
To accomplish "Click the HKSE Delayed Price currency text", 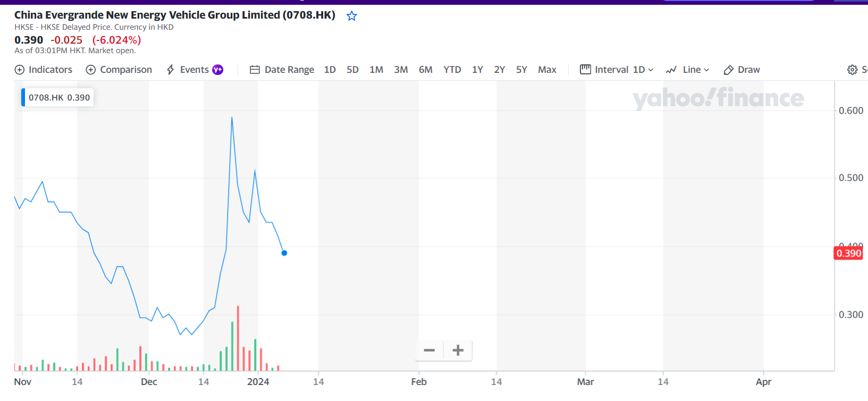I will pos(94,27).
